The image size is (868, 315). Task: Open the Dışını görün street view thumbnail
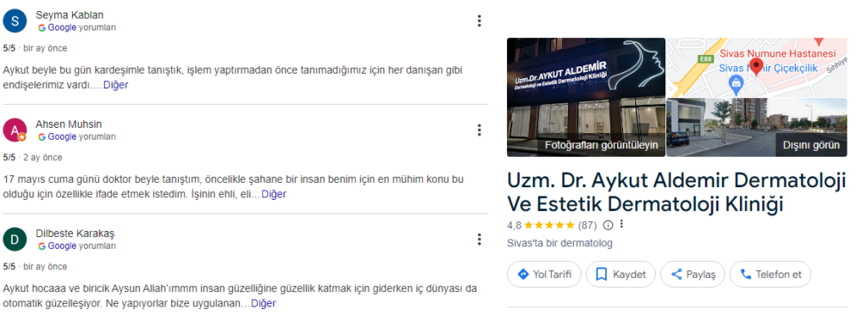(x=757, y=128)
